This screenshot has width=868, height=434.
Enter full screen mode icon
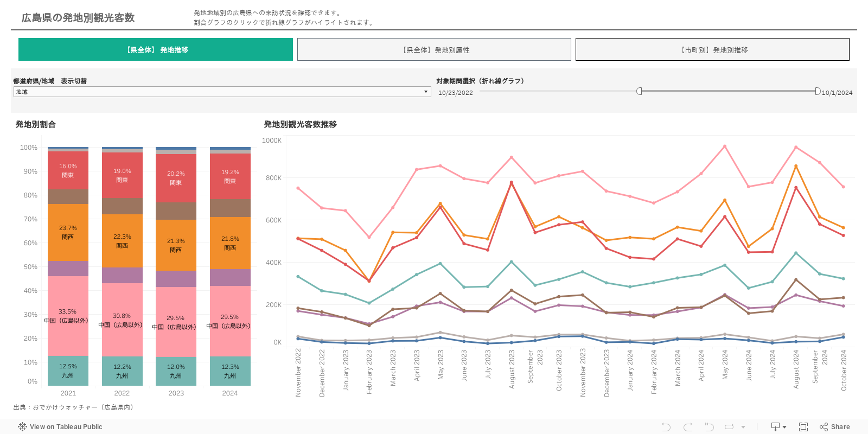tap(803, 427)
